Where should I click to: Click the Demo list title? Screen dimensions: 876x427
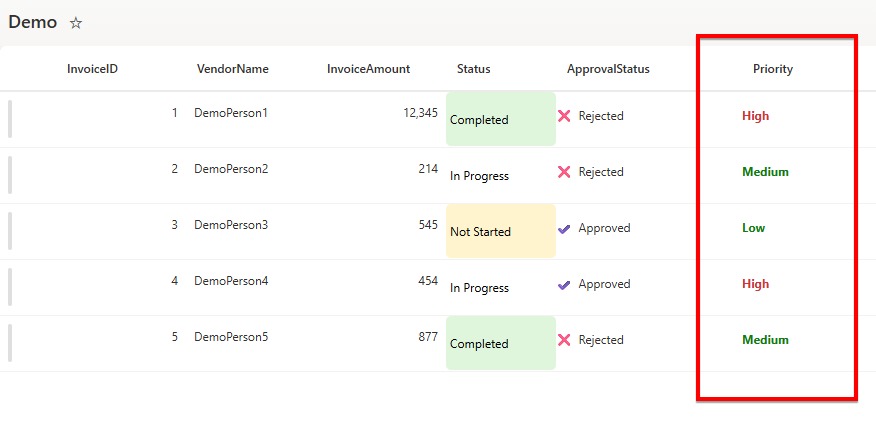pos(33,22)
